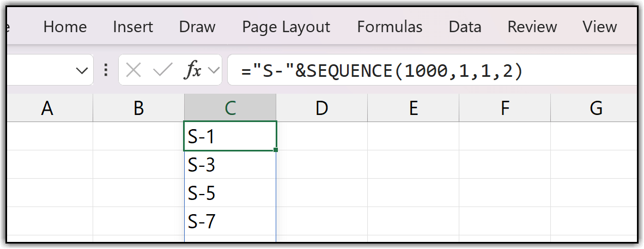
Task: Click column F header
Action: point(505,108)
